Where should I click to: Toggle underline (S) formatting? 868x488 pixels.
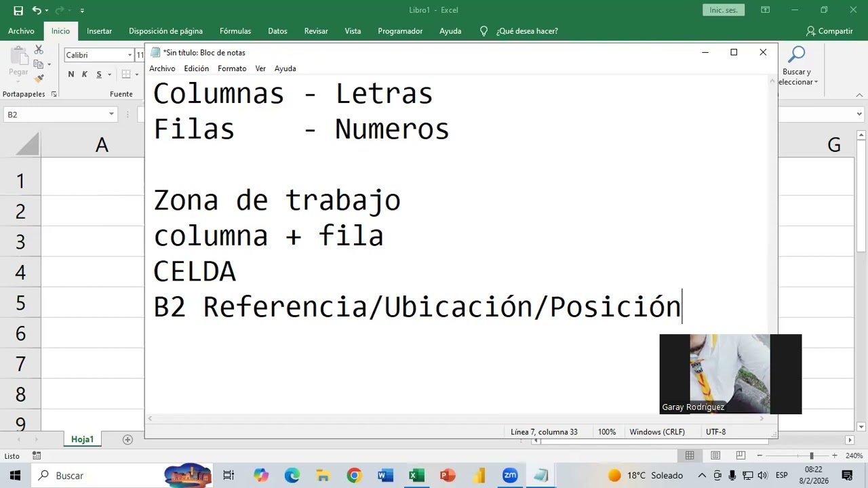point(99,75)
